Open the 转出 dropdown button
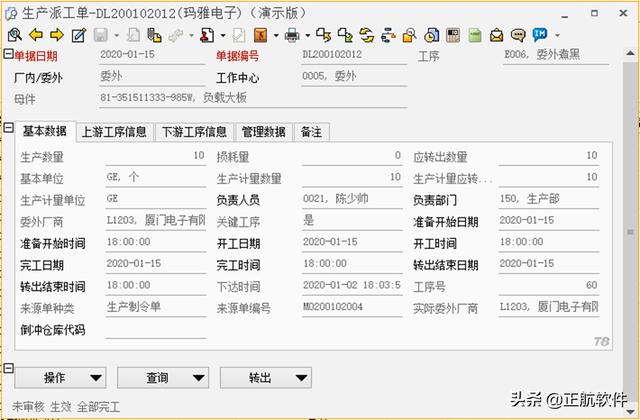This screenshot has width=640, height=420. [266, 378]
